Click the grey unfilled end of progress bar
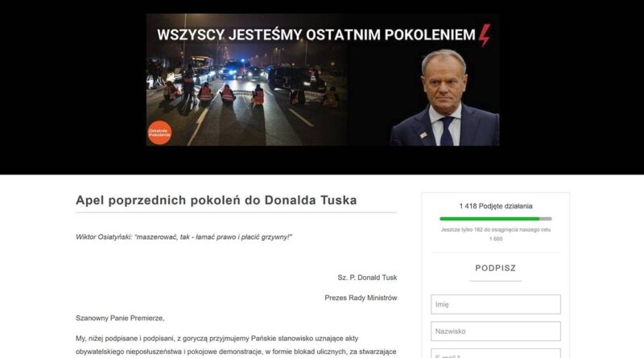The height and width of the screenshot is (358, 644). click(x=546, y=219)
